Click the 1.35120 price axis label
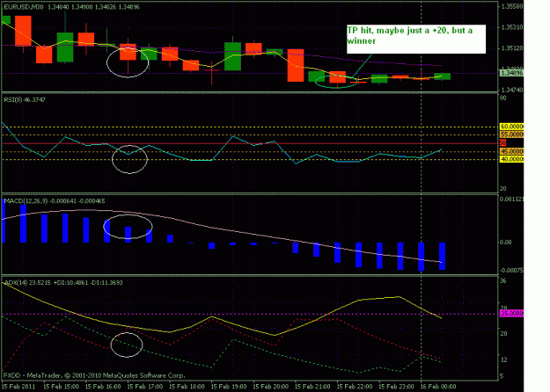550x392 pixels. tap(511, 48)
